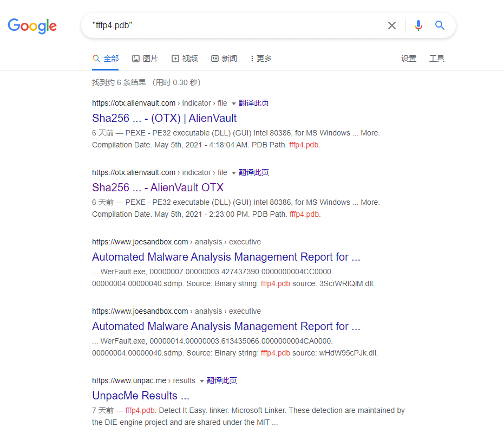
Task: Click 翻译此页 for first AlienVault result
Action: click(x=253, y=103)
